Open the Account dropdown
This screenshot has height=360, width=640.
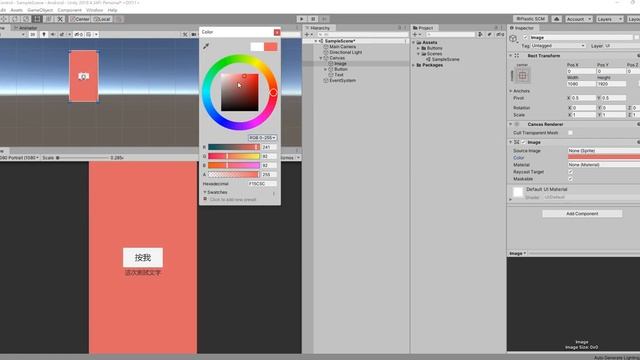[x=578, y=19]
